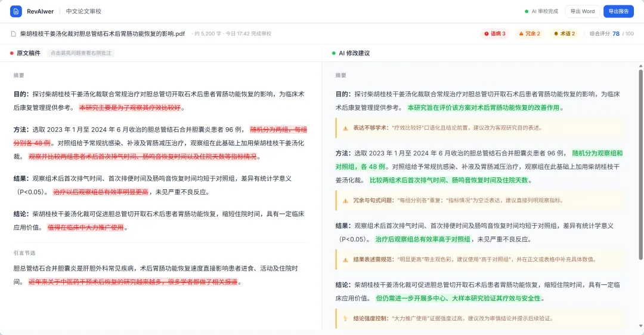Image resolution: width=644 pixels, height=335 pixels.
Task: Filter by the 术语 2 badge
Action: click(x=564, y=34)
